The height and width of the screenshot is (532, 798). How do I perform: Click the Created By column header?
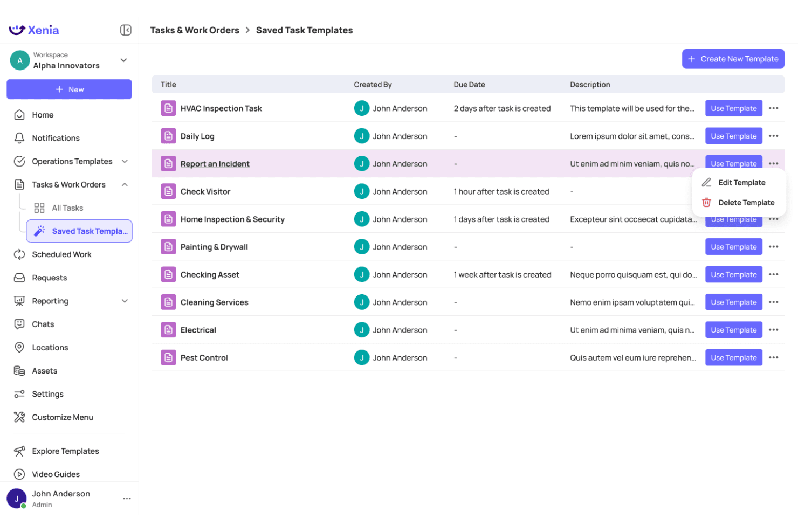coord(373,85)
